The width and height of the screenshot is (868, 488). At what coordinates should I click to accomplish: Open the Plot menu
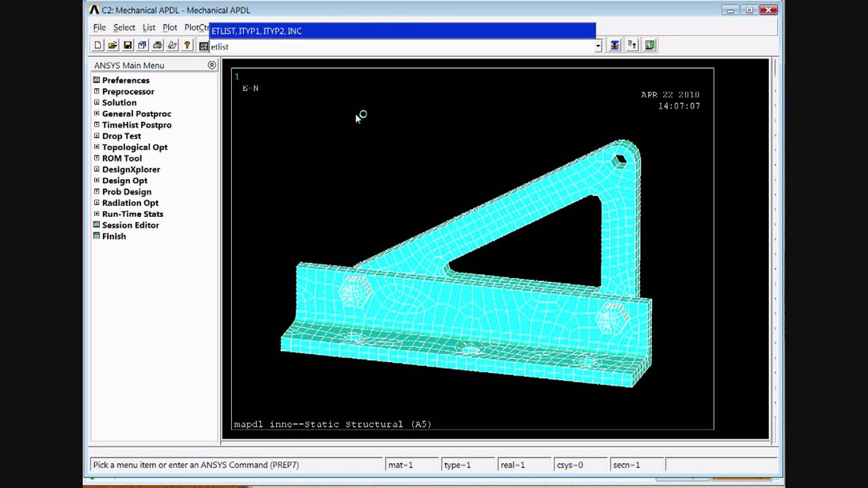(170, 28)
